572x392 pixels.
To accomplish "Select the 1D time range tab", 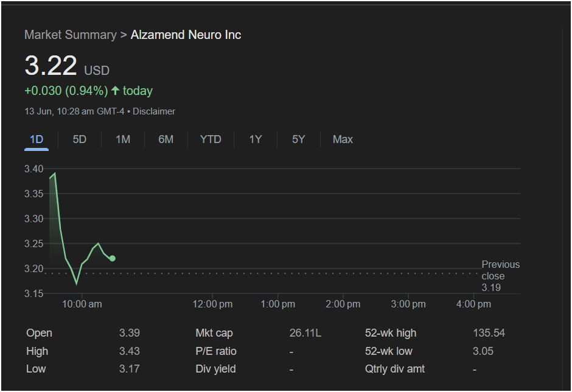I will coord(37,139).
